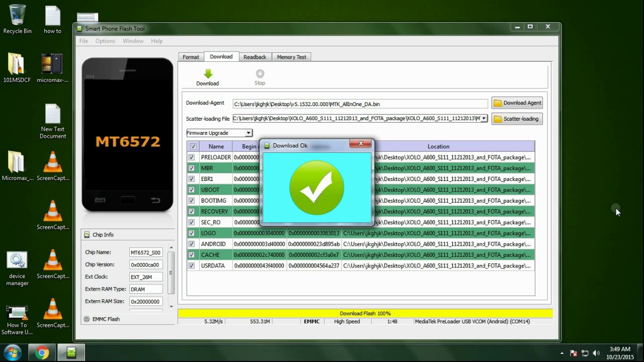Switch to the Memory Test tab
Image resolution: width=644 pixels, height=362 pixels.
coord(292,57)
